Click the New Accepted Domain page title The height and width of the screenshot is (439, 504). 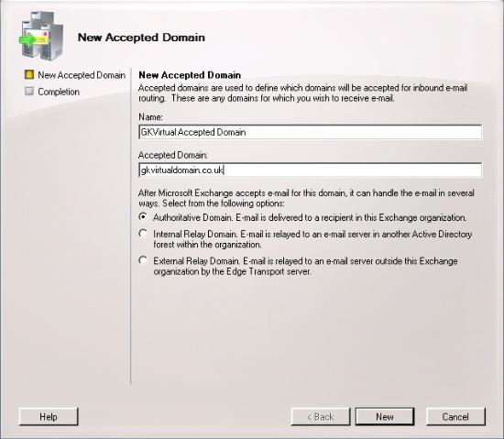point(141,38)
